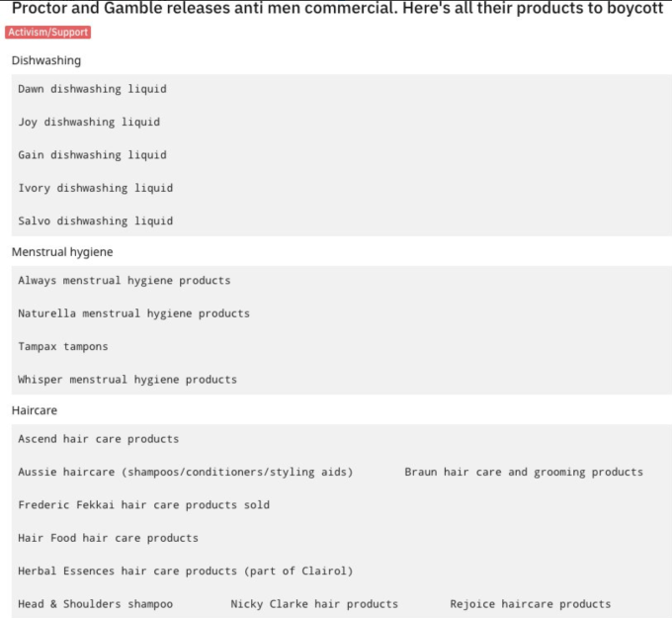This screenshot has width=672, height=618.
Task: Select the Ascend hair care products line
Action: [x=98, y=439]
